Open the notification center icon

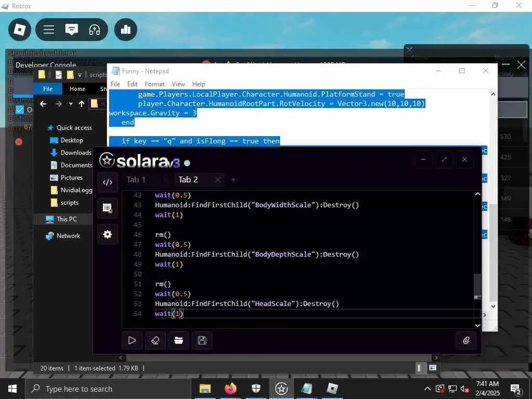point(516,390)
